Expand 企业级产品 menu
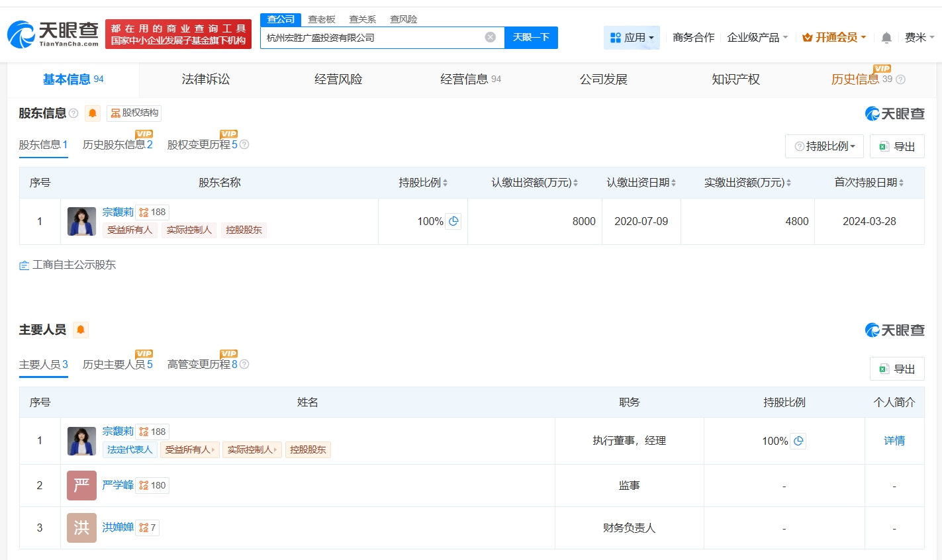 coord(757,38)
